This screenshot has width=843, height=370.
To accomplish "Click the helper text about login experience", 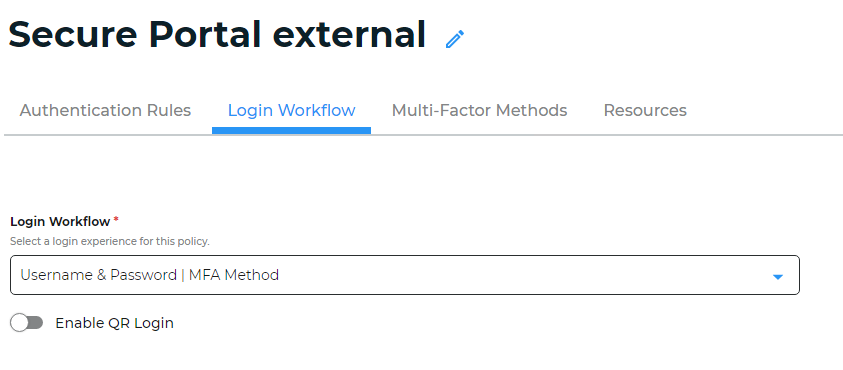I will 110,241.
